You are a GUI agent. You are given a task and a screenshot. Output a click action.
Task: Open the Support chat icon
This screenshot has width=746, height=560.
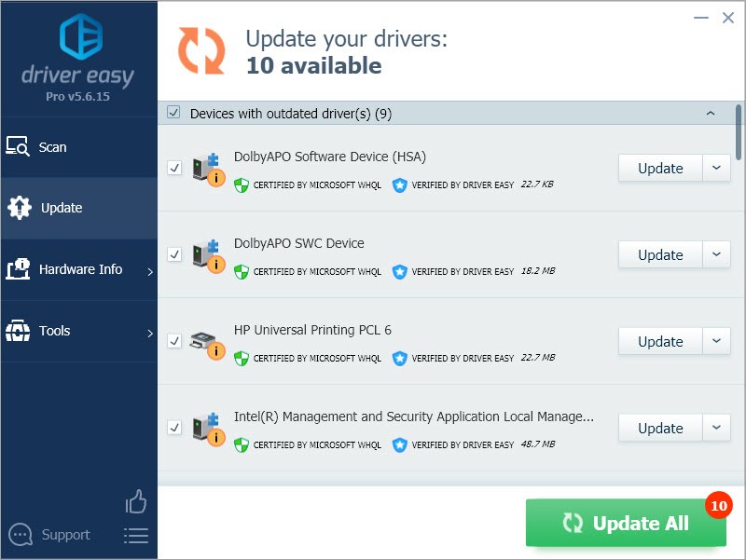[21, 534]
